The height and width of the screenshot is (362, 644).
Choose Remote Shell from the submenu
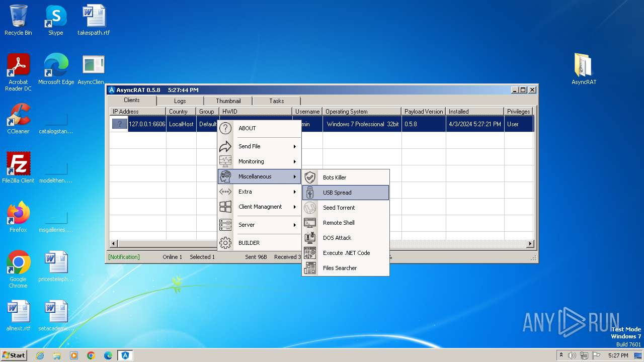pos(346,223)
